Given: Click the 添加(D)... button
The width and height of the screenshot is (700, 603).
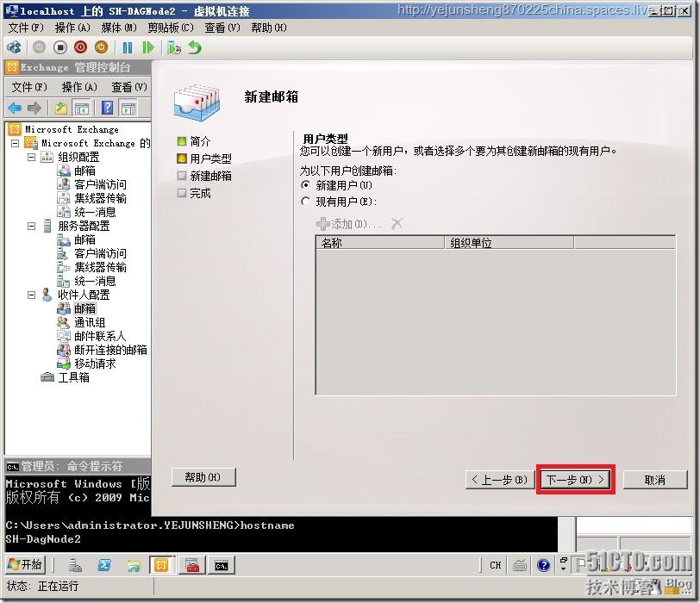Looking at the screenshot, I should click(x=348, y=224).
